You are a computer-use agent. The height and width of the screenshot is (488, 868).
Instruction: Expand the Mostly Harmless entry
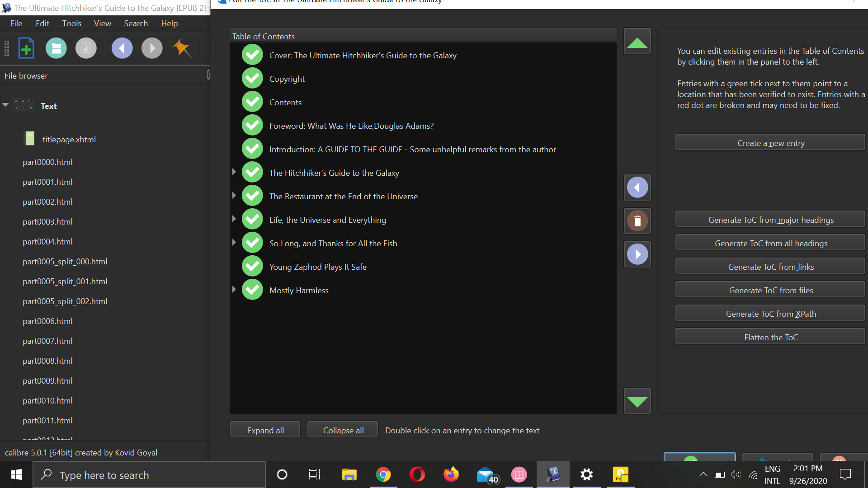(234, 290)
